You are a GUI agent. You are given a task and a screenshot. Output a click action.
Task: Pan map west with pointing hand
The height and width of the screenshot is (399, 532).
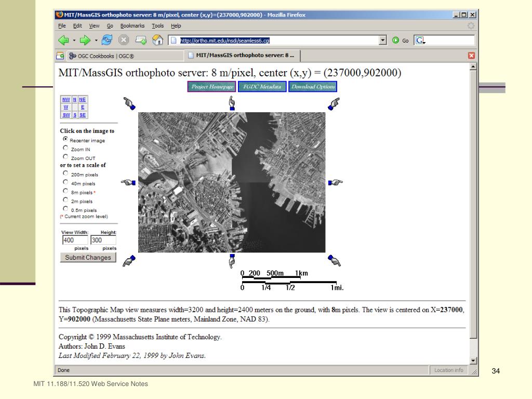(x=128, y=182)
